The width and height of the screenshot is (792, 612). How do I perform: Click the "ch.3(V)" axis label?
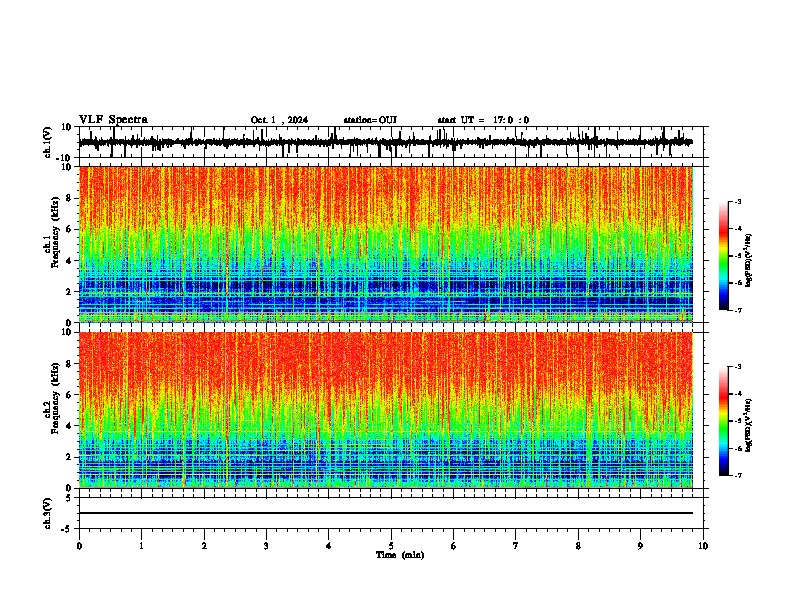(x=48, y=513)
